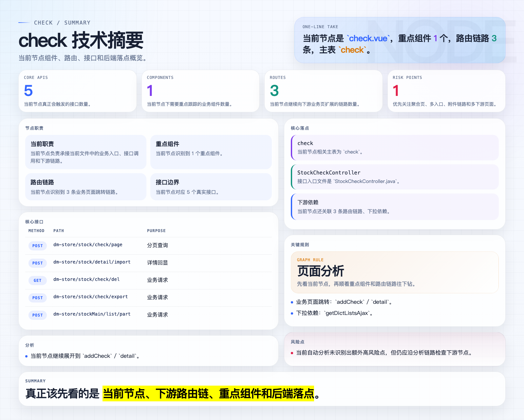Click POST badge for dm-store/stock/detail/import
524x420 pixels.
pos(38,263)
